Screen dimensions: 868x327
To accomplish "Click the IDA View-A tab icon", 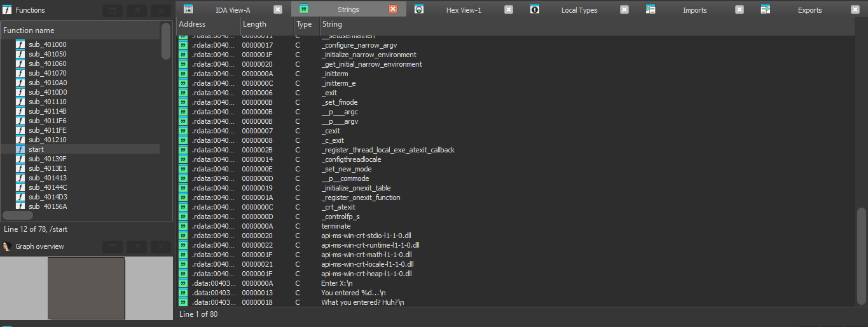I will pos(188,10).
